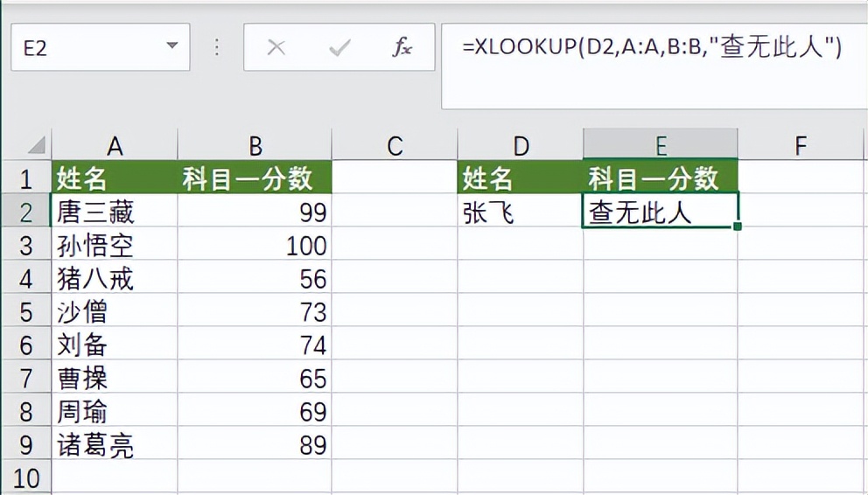Viewport: 868px width, 495px height.
Task: Select row 7 header
Action: (x=26, y=377)
